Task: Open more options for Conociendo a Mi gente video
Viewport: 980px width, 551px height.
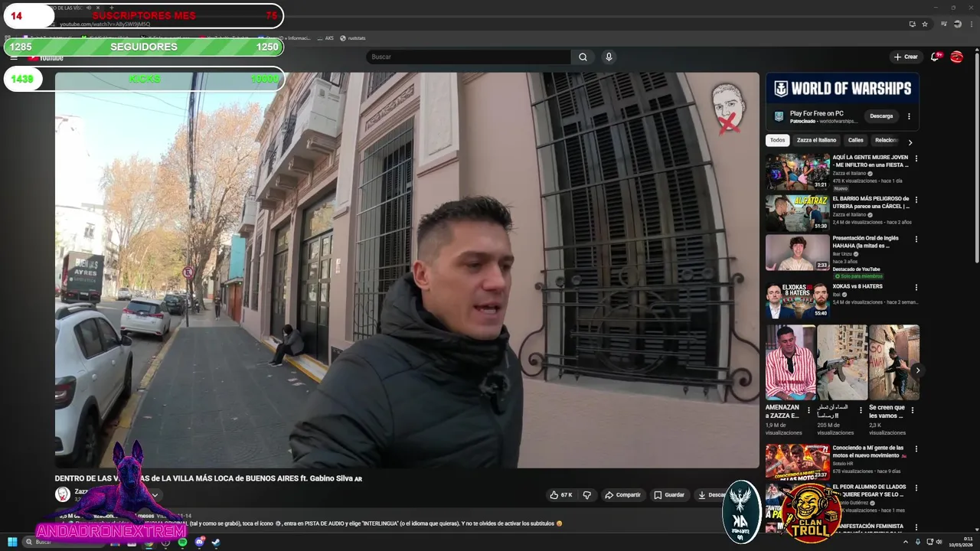Action: (x=916, y=448)
